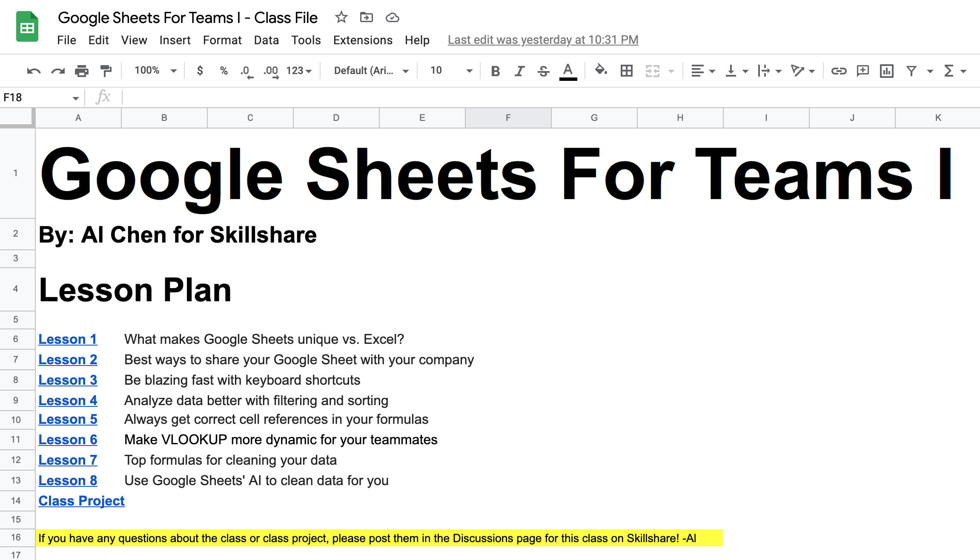This screenshot has height=560, width=980.
Task: Redo the last action
Action: pos(57,71)
